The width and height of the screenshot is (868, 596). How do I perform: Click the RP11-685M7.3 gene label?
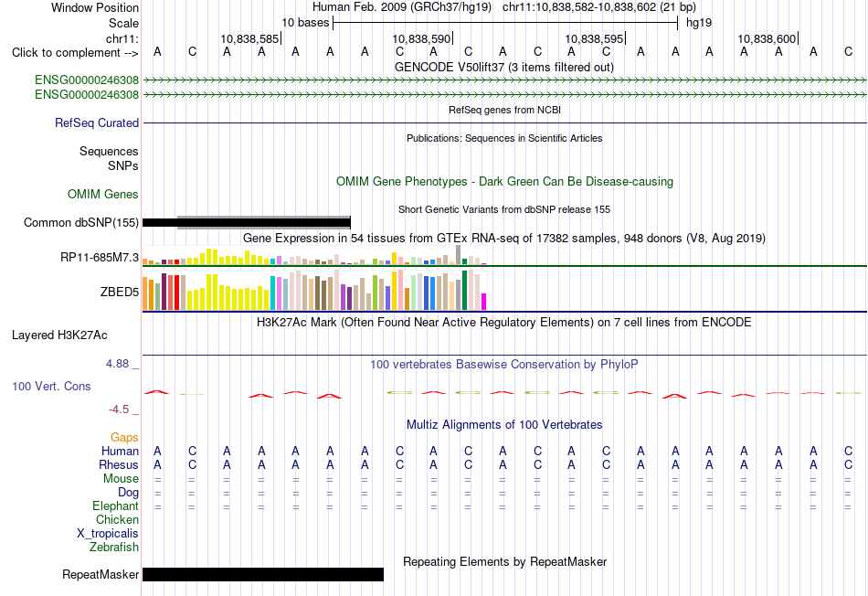click(99, 257)
